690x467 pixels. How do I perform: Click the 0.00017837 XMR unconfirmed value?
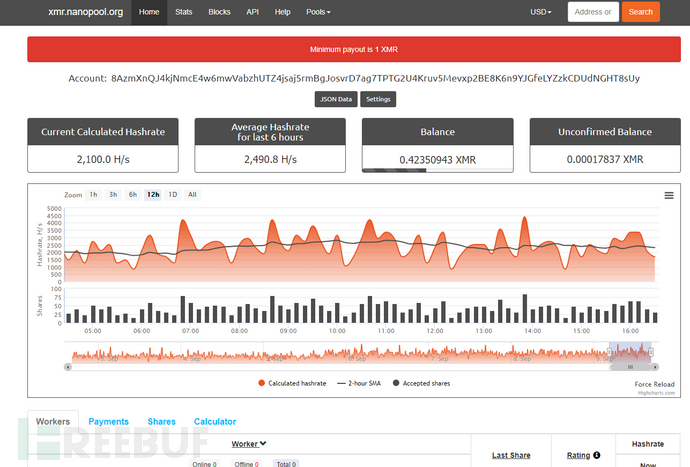(605, 159)
